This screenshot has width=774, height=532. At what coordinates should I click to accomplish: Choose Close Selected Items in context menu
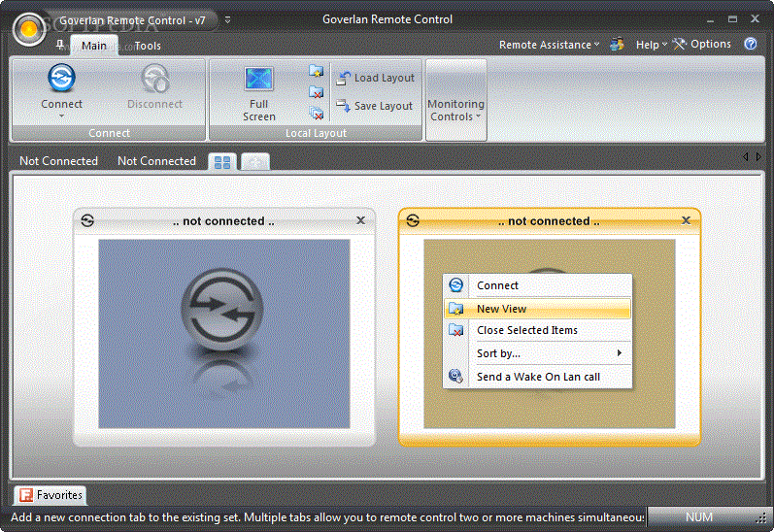pos(538,330)
